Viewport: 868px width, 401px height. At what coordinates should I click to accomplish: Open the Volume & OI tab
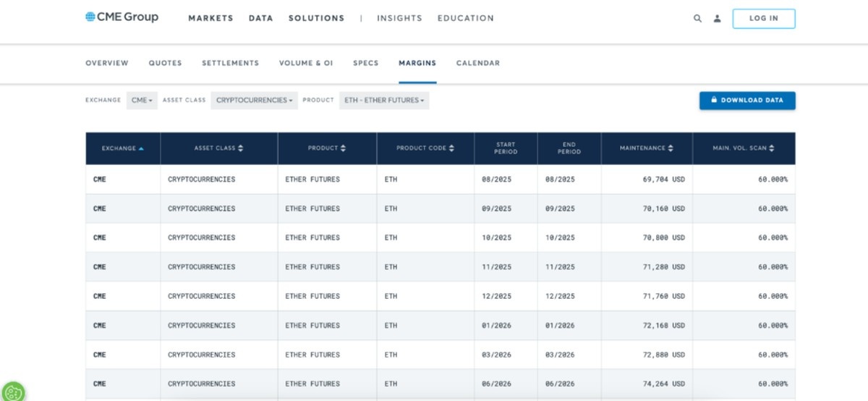[x=306, y=63]
